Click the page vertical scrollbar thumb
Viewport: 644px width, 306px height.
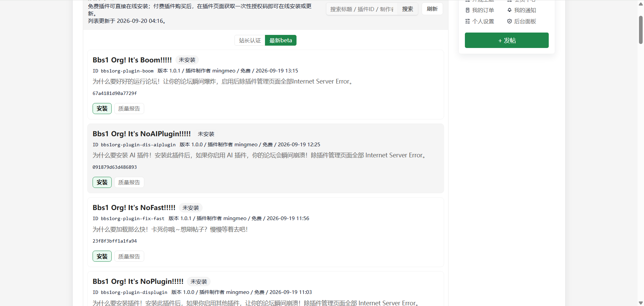pos(641,30)
